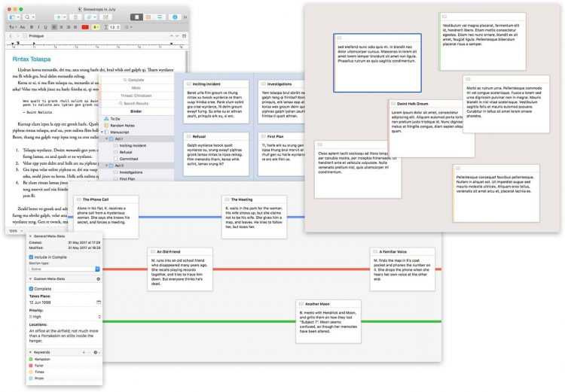Image resolution: width=565 pixels, height=392 pixels.
Task: Click the Prologue document title in header
Action: coord(36,36)
